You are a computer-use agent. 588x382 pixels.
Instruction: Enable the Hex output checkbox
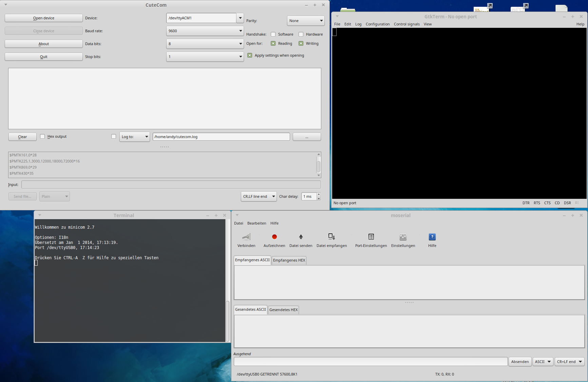click(x=42, y=136)
